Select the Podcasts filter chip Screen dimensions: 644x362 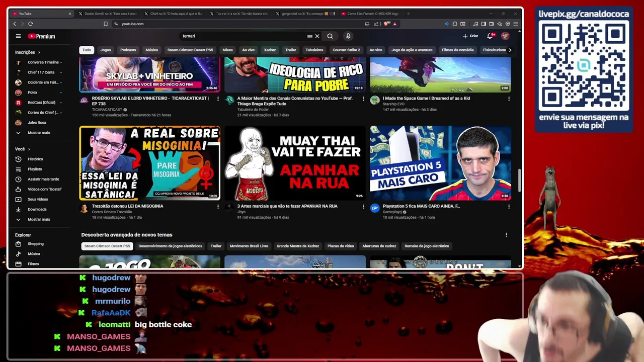[128, 50]
